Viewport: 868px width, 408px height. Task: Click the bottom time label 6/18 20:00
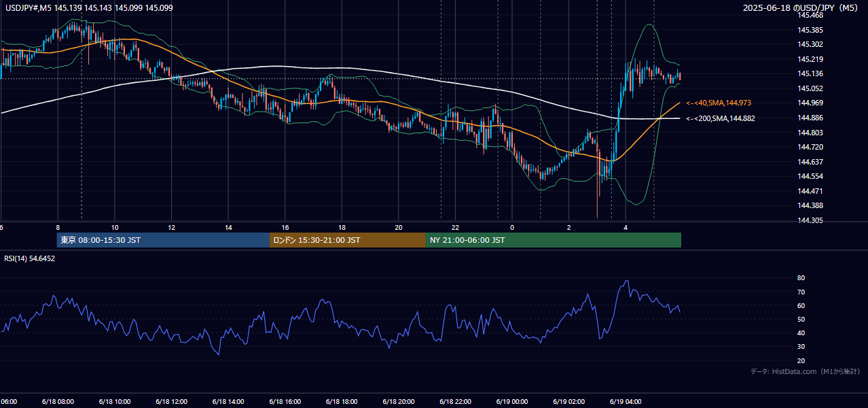pos(398,402)
